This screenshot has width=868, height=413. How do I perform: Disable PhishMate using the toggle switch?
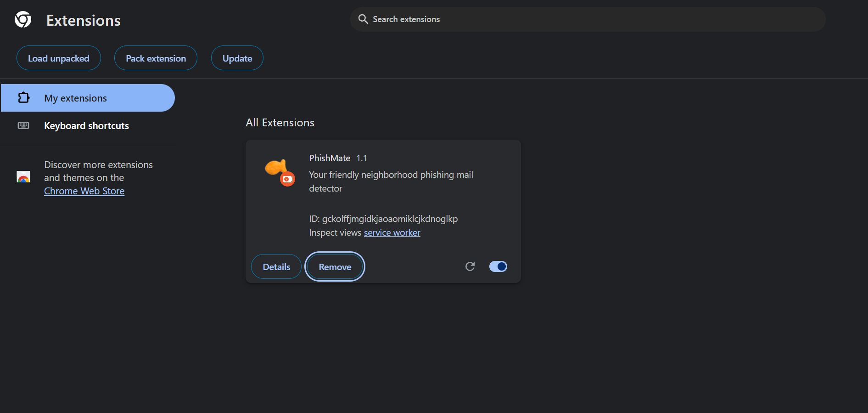click(x=498, y=266)
